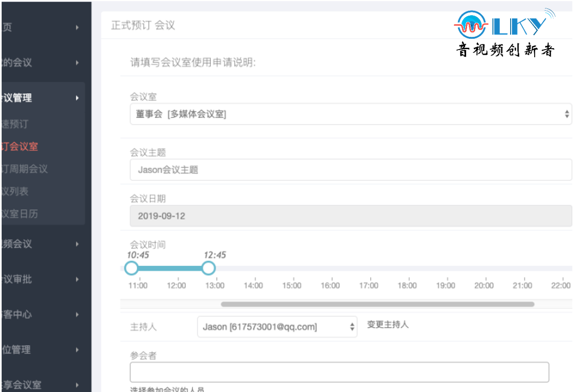Open the 会议室 dropdown showing 董事会
Image resolution: width=573 pixels, height=392 pixels.
(x=351, y=114)
